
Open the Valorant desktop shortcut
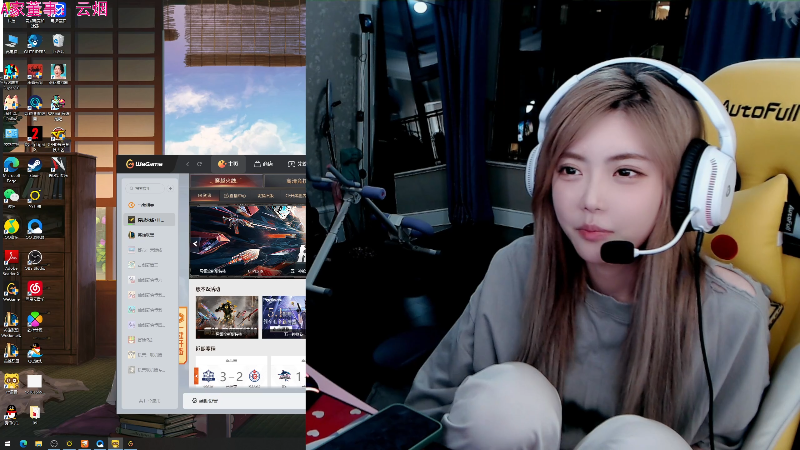[58, 167]
